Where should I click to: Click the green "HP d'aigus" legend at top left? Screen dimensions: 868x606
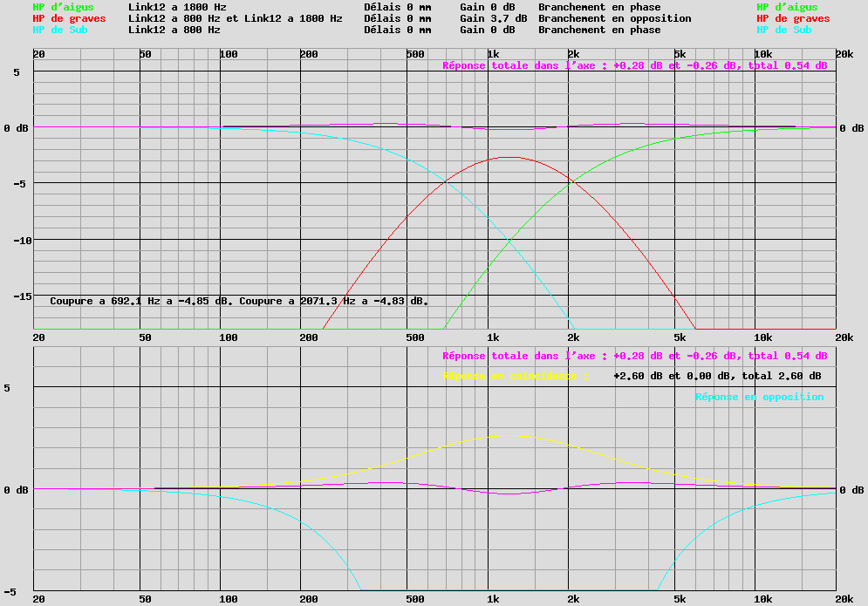pos(63,7)
